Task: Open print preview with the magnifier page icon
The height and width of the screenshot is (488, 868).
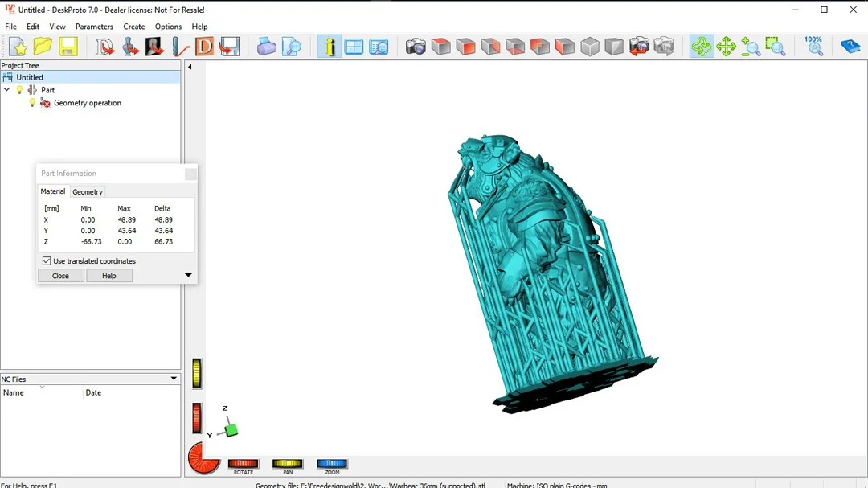Action: (291, 47)
